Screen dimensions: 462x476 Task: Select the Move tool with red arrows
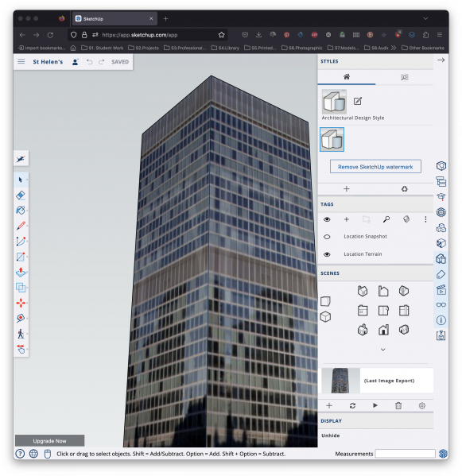21,303
